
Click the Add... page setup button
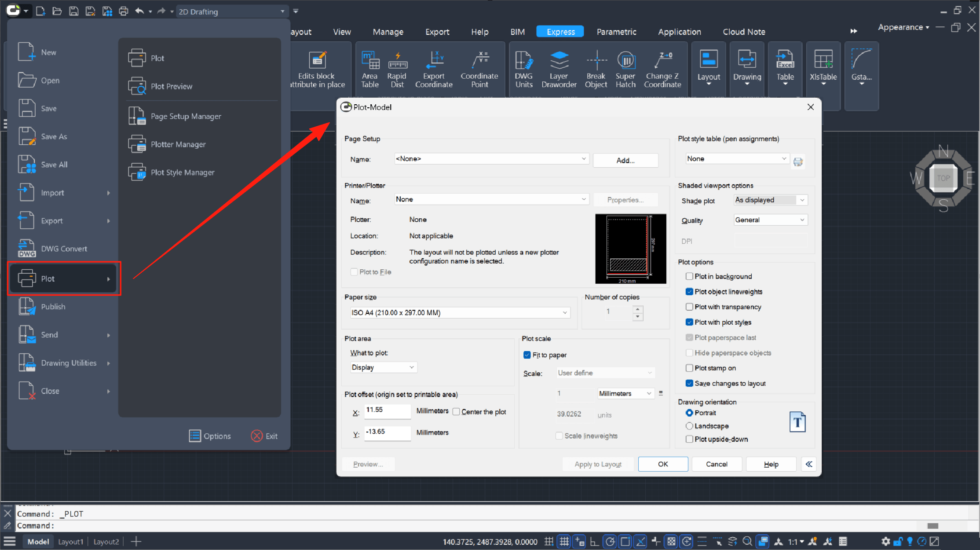[625, 161]
